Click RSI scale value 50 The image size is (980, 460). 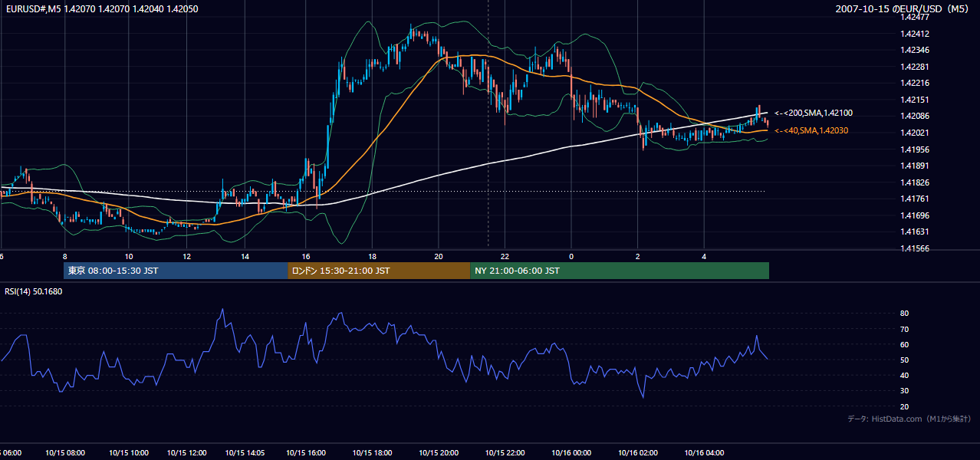[x=905, y=360]
